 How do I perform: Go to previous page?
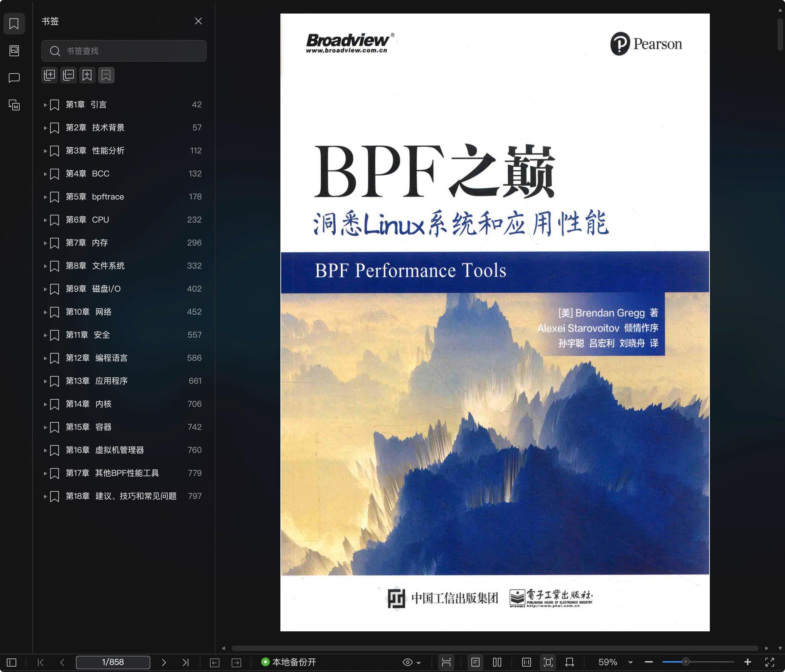[62, 663]
